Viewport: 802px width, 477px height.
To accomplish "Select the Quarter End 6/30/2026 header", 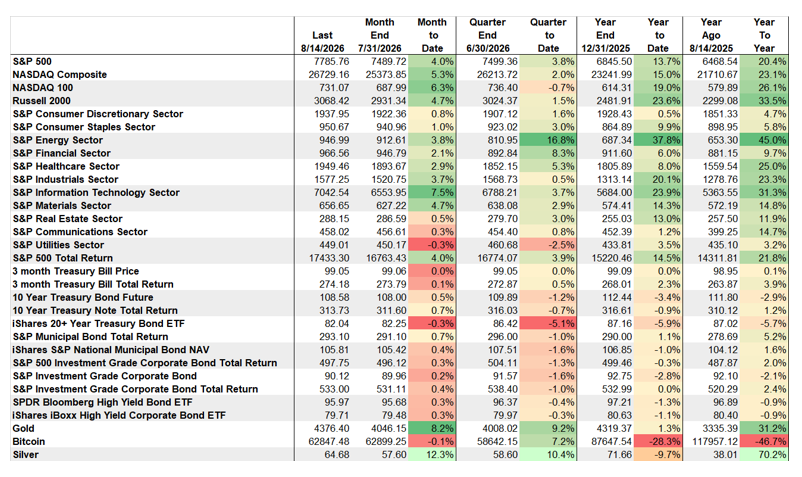I will 487,35.
